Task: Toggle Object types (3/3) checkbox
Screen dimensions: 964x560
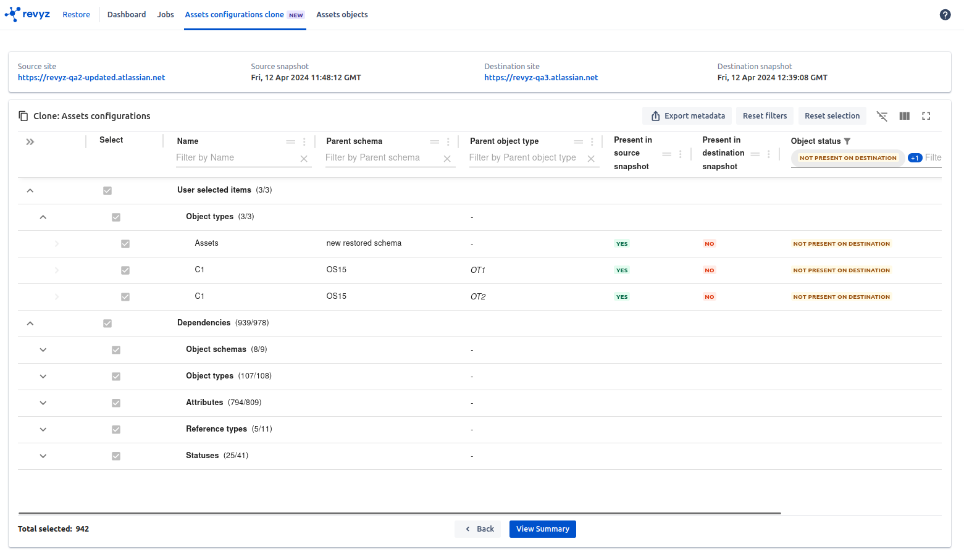Action: [x=116, y=217]
